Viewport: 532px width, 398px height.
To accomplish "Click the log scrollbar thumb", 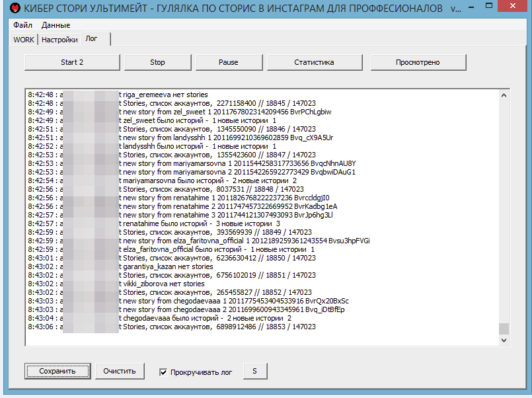I will coord(504,329).
